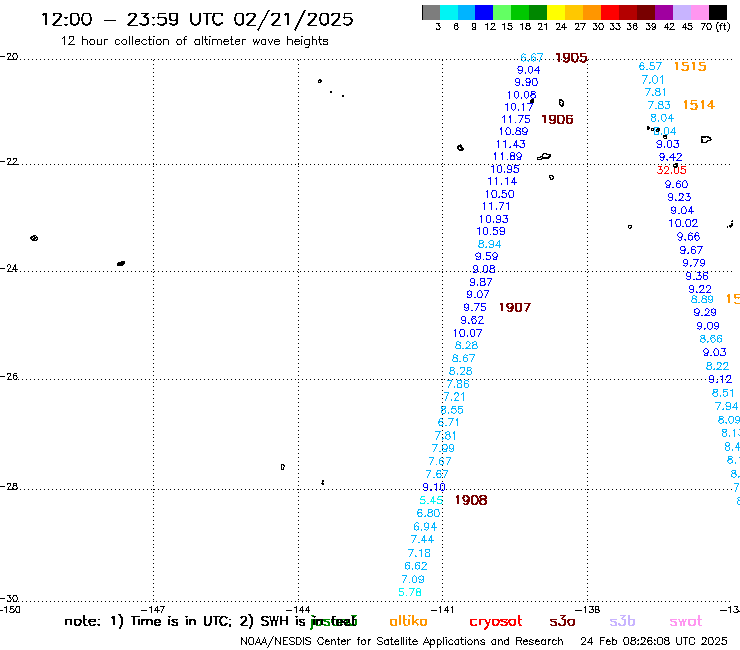Screen dimensions: 740x650
Task: Click the NOAA/NESDIS credit line
Action: tap(402, 642)
